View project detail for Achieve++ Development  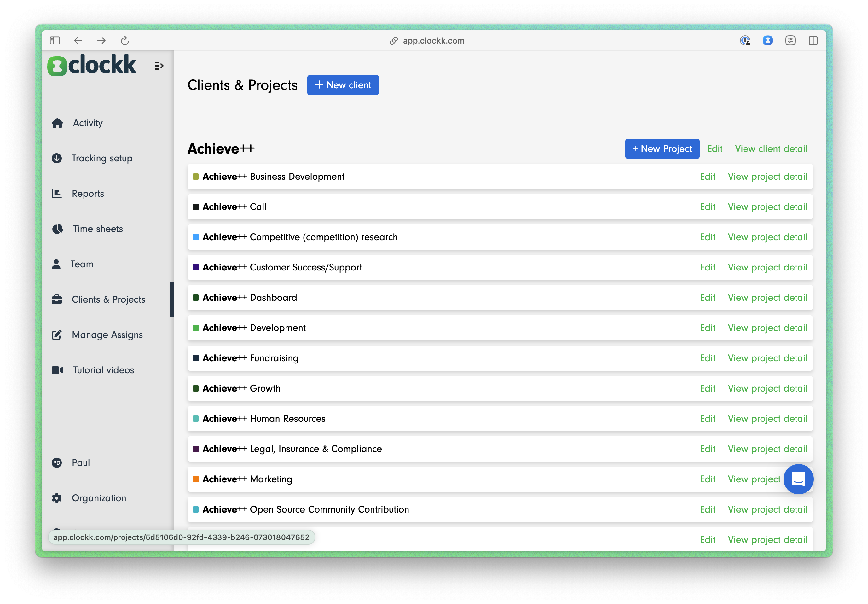pyautogui.click(x=768, y=328)
